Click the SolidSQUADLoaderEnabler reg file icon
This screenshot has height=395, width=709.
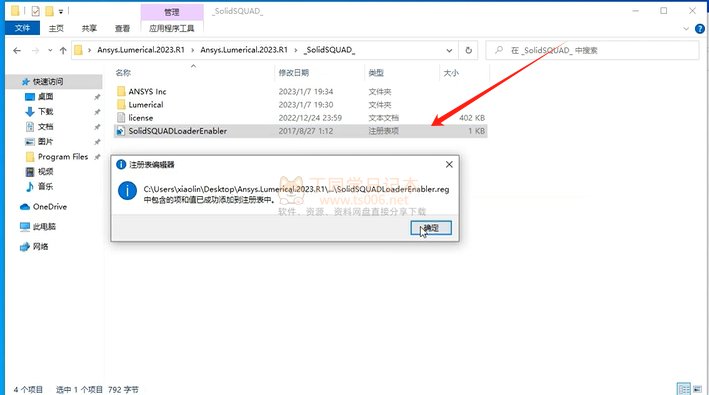[121, 131]
